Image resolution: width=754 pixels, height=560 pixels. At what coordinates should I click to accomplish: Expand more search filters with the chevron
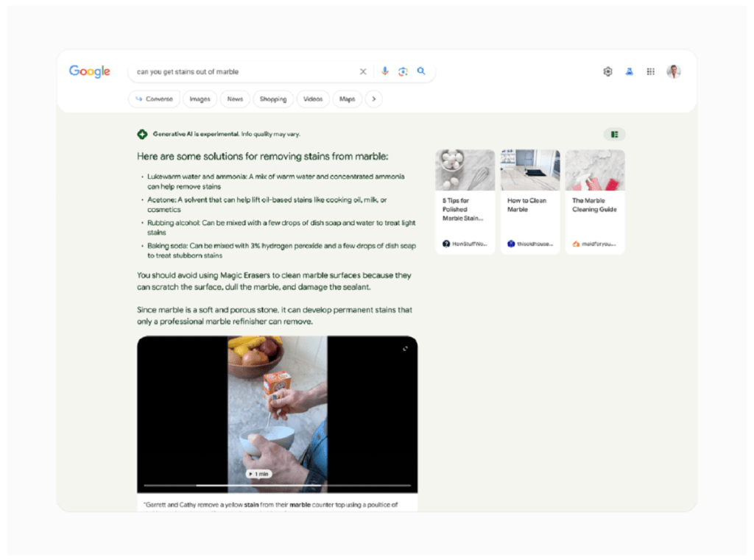[x=373, y=99]
